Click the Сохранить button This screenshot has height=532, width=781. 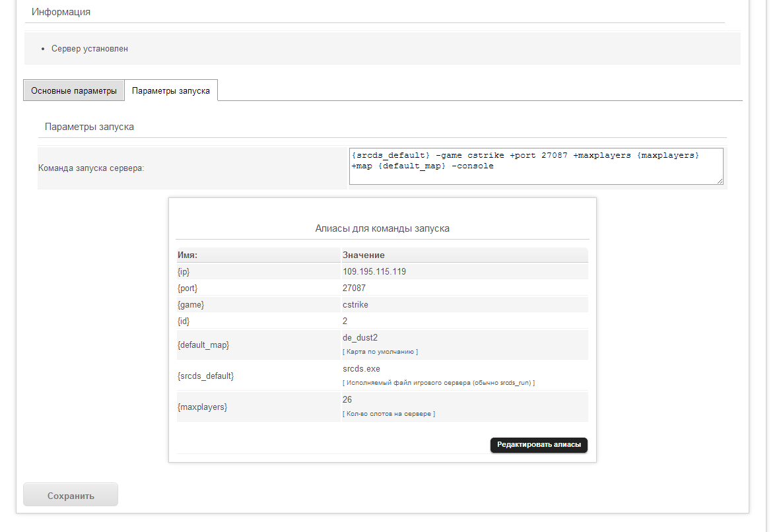[x=71, y=495]
